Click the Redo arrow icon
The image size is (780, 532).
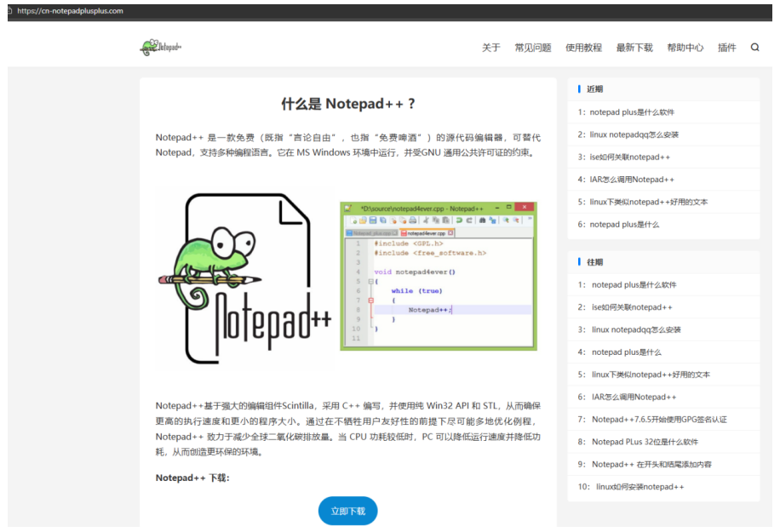coord(469,220)
